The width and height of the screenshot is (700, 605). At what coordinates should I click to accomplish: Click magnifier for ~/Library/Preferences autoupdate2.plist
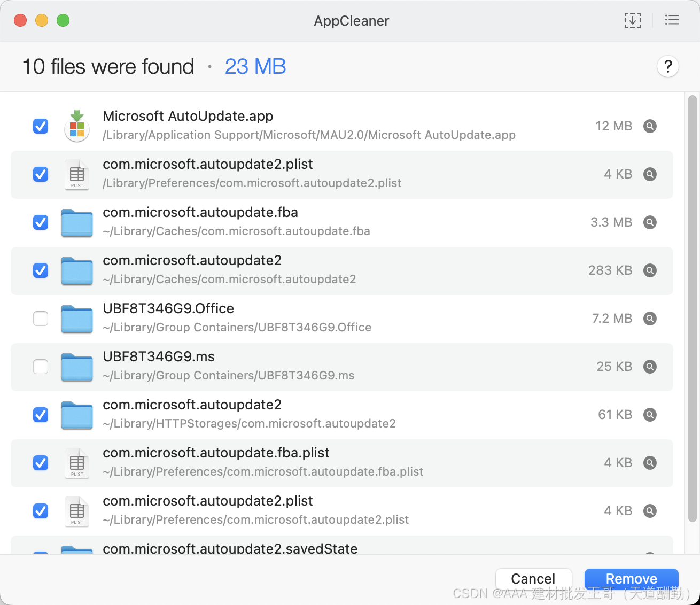[650, 511]
